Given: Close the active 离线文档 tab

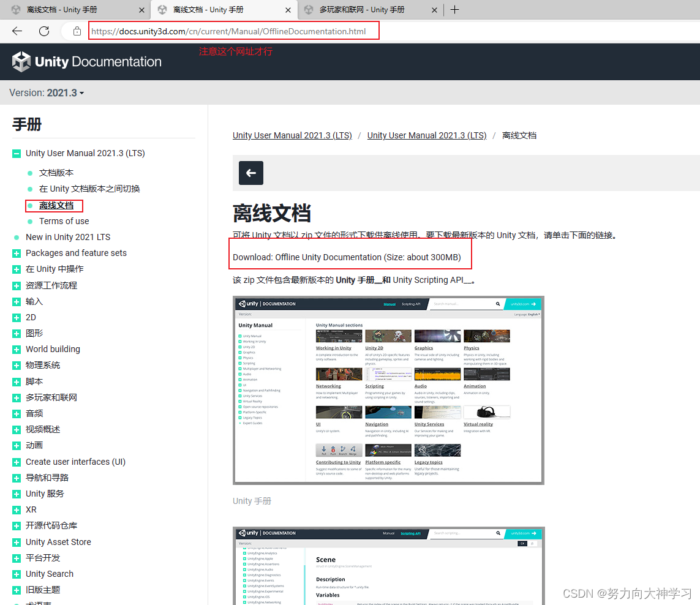Looking at the screenshot, I should point(288,10).
